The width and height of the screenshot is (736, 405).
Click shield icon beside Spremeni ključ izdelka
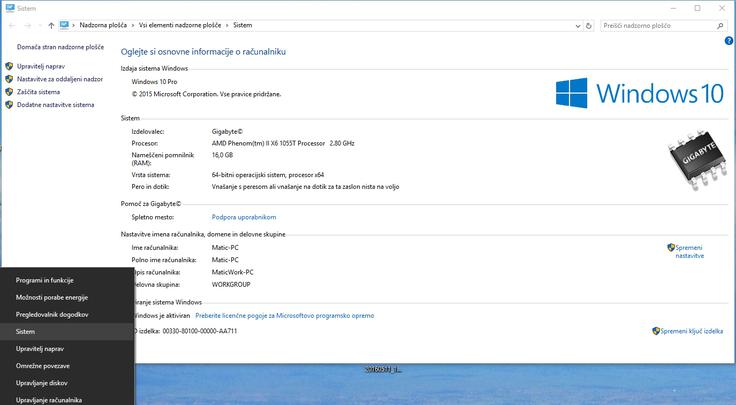[656, 331]
